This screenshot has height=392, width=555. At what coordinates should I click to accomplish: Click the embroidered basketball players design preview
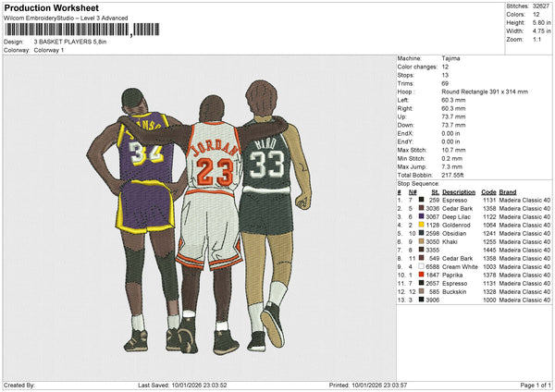click(199, 217)
